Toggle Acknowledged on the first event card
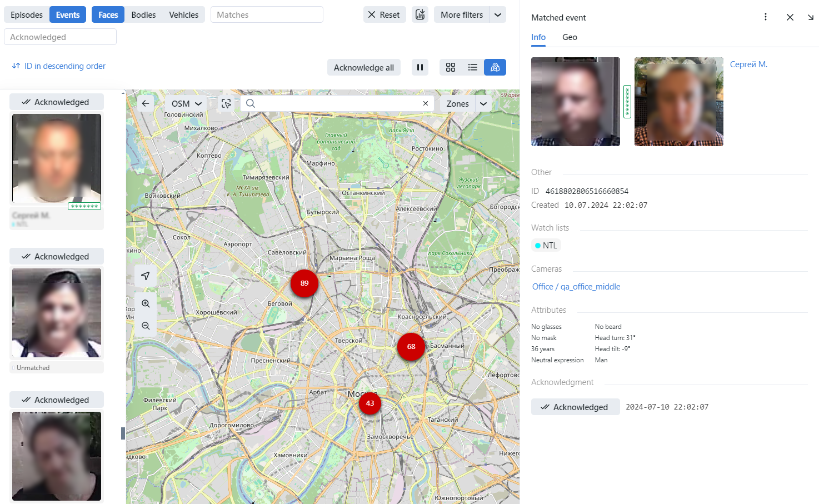829x504 pixels. (57, 102)
